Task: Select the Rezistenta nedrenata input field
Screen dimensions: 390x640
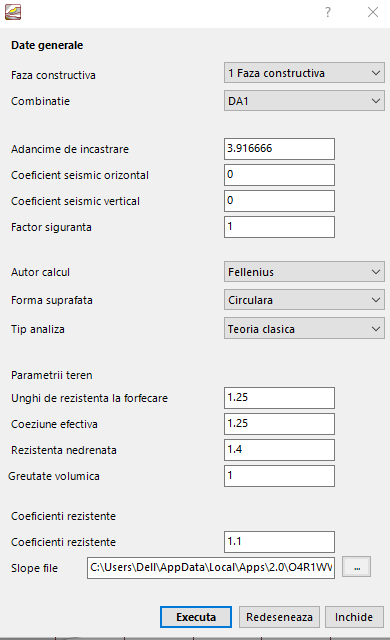Action: pos(279,450)
